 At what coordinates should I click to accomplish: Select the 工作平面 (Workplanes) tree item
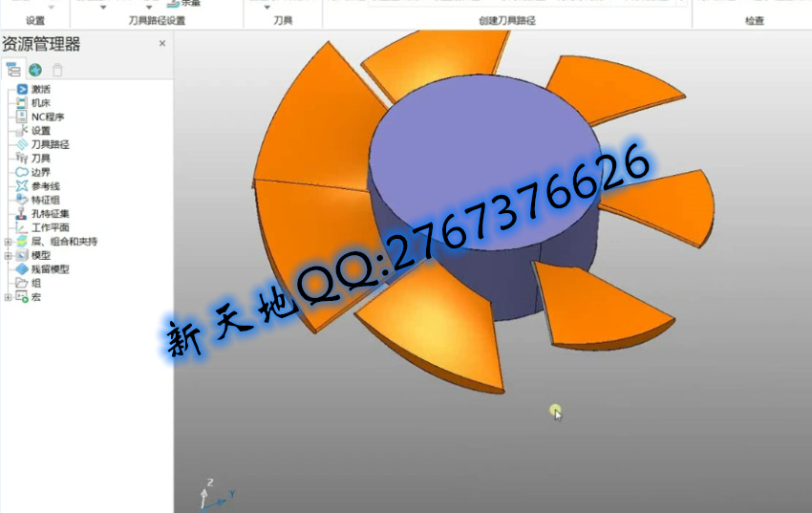pyautogui.click(x=50, y=227)
